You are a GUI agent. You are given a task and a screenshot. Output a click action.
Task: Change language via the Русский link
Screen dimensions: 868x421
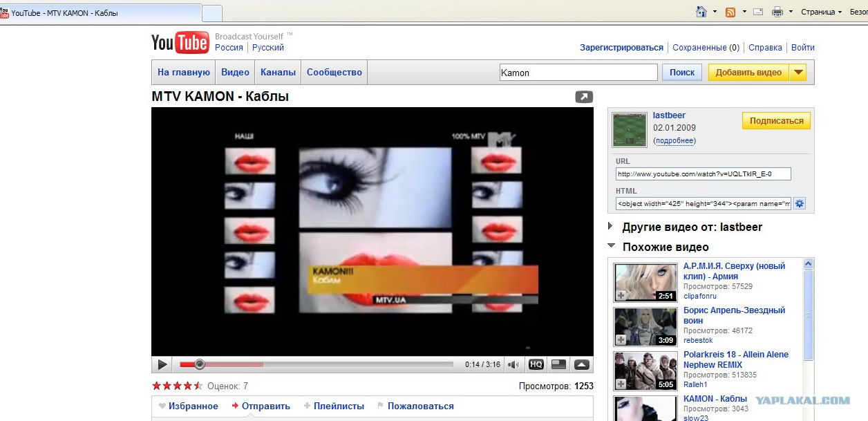[268, 48]
